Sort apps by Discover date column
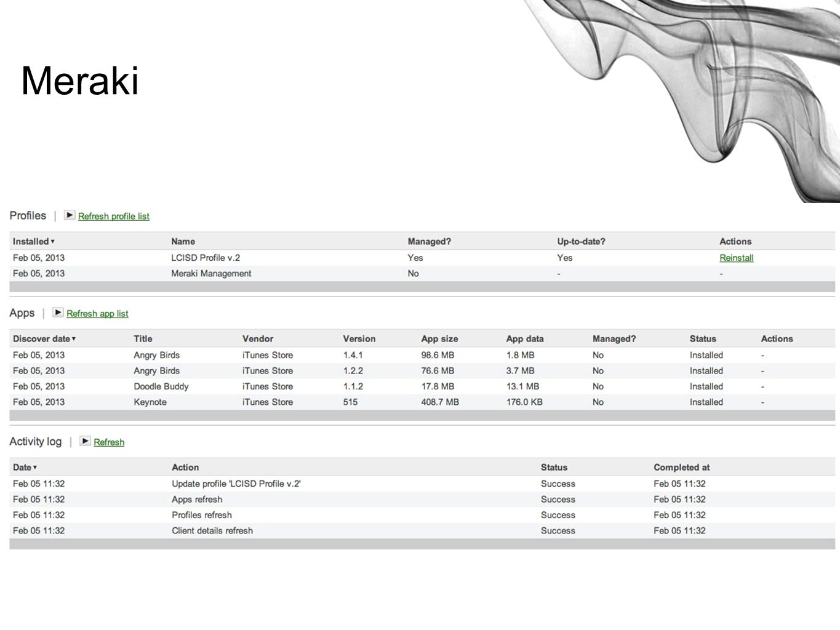840x630 pixels. (44, 338)
